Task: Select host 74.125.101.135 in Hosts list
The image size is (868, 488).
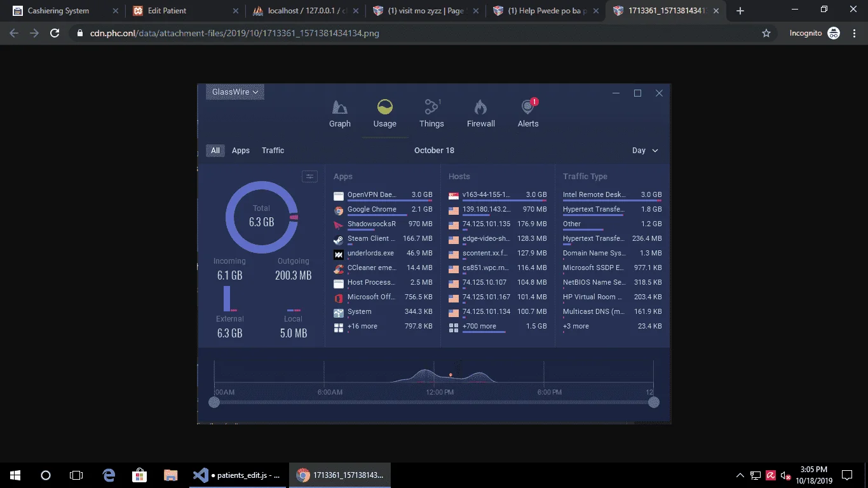Action: [x=498, y=224]
